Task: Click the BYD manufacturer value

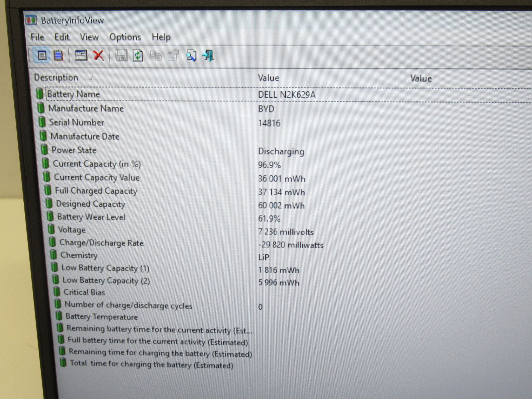Action: tap(266, 109)
